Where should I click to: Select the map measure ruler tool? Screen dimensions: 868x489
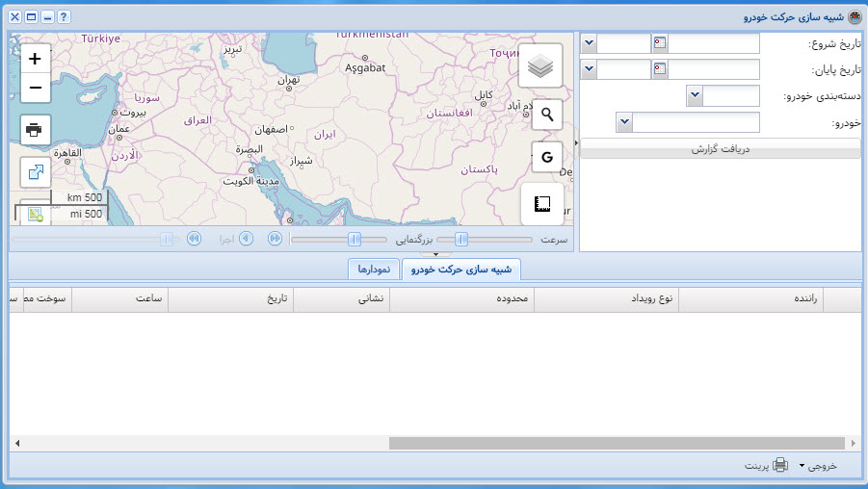540,204
